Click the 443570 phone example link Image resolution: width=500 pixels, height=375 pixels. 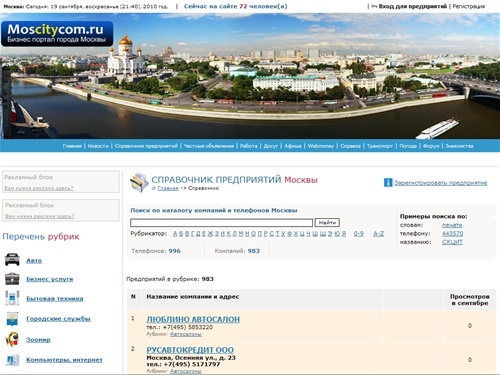(452, 233)
